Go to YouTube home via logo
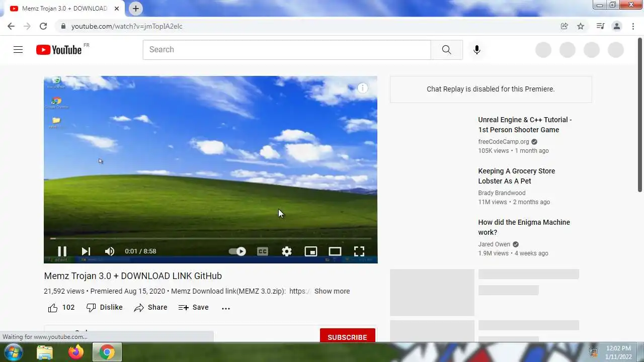 (x=59, y=50)
